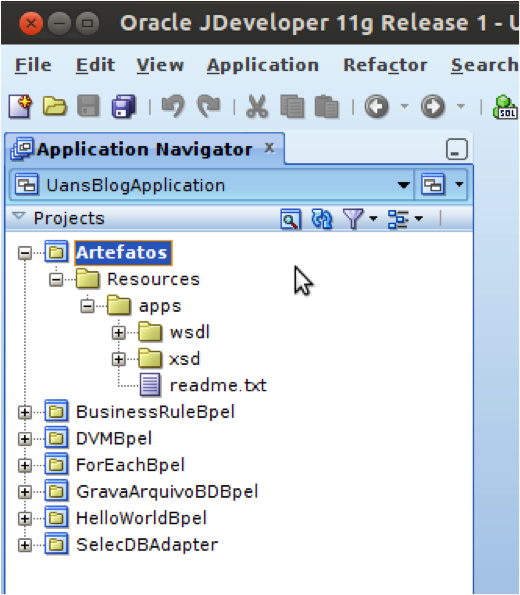
Task: Open the Forward history dropdown arrow
Action: pyautogui.click(x=460, y=106)
